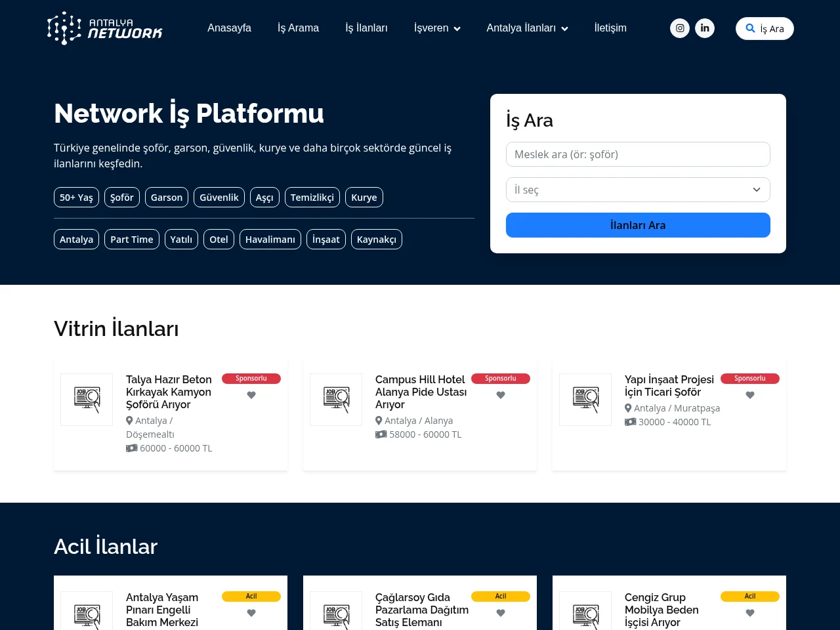Focus the Meslek ara input field
The image size is (840, 630).
(x=638, y=154)
